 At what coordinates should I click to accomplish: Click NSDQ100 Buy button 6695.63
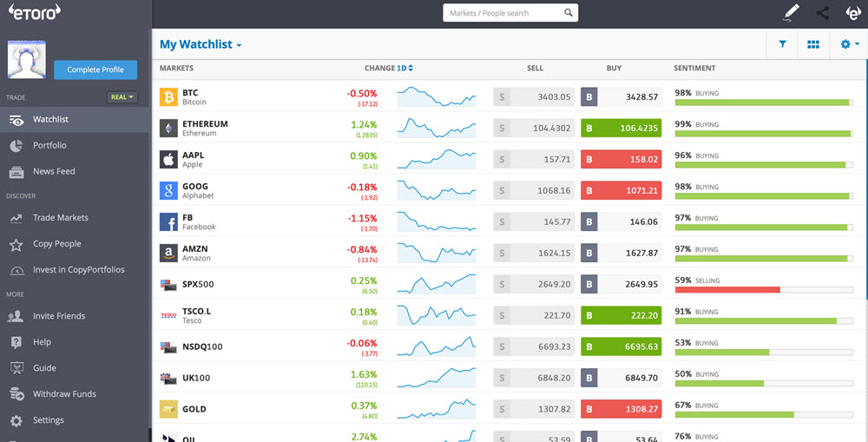pyautogui.click(x=621, y=346)
